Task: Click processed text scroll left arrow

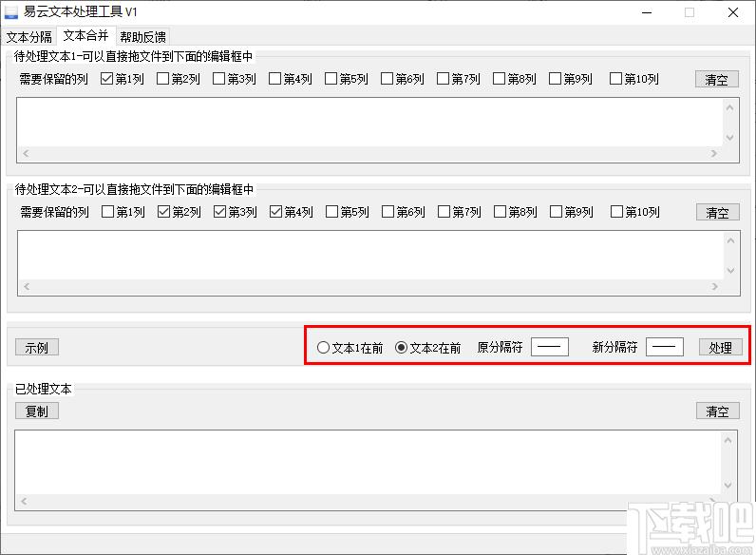Action: (x=24, y=502)
